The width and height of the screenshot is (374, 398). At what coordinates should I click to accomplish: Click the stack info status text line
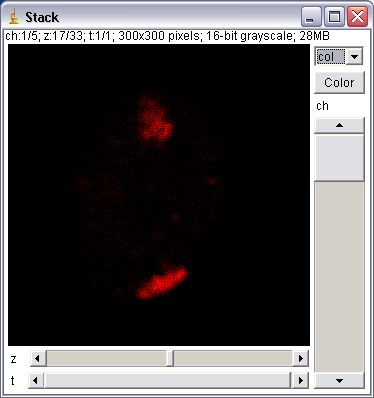tap(167, 36)
